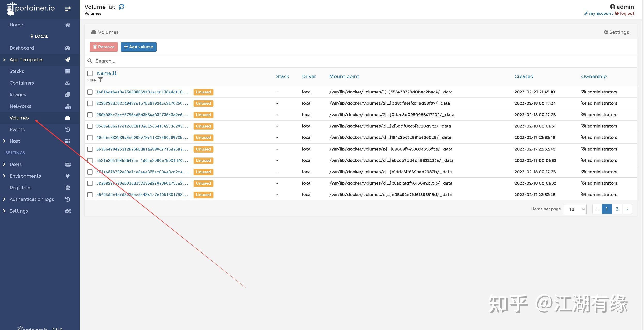
Task: Toggle the select-all checkbox in header
Action: (x=90, y=73)
